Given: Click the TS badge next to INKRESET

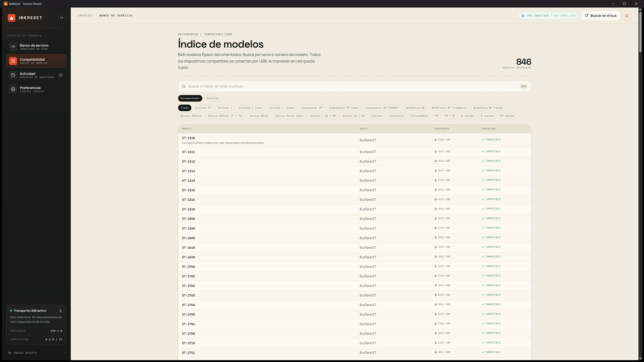Looking at the screenshot, I should pyautogui.click(x=62, y=18).
